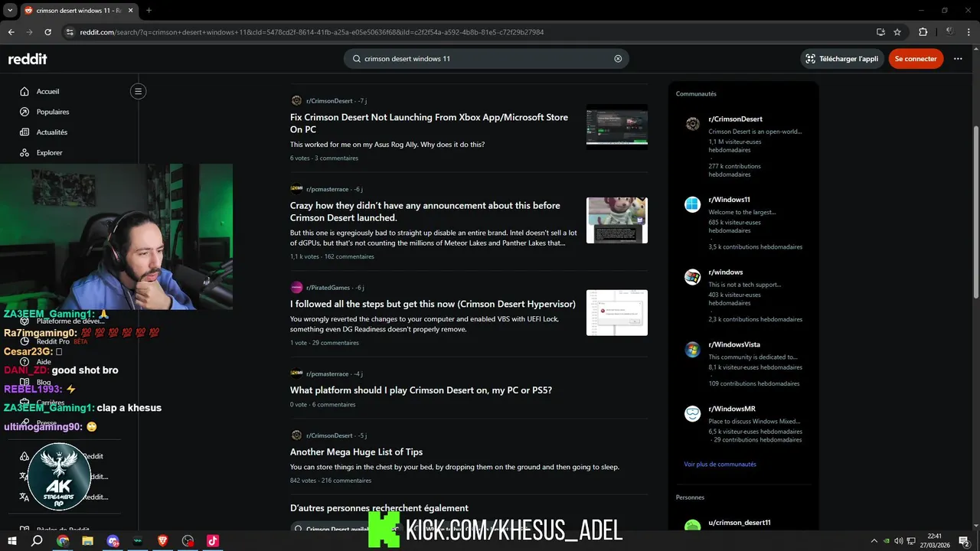
Task: Open Brave browser from the taskbar
Action: click(x=162, y=540)
